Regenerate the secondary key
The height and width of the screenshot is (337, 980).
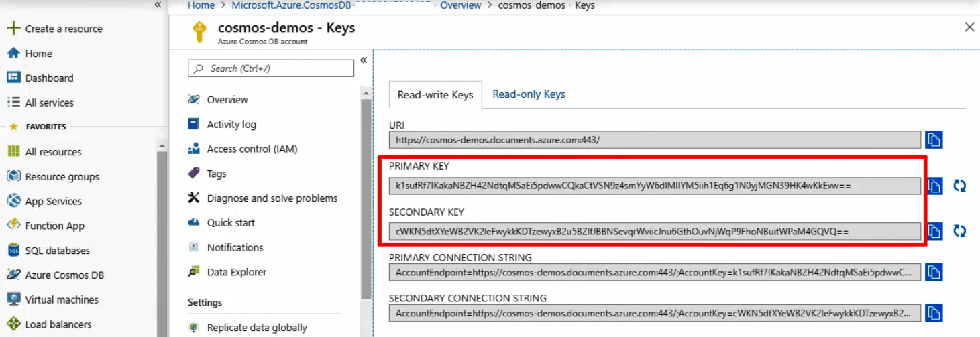960,232
